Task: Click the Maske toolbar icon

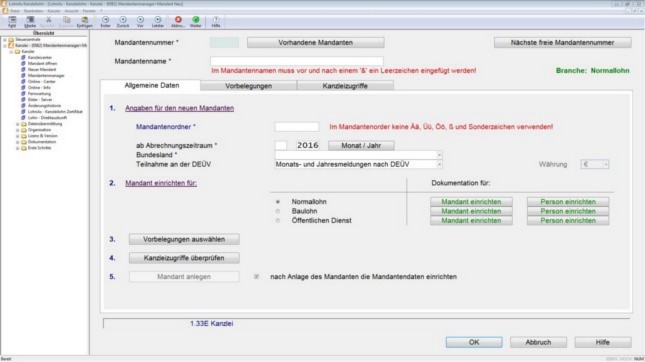Action: coord(30,20)
